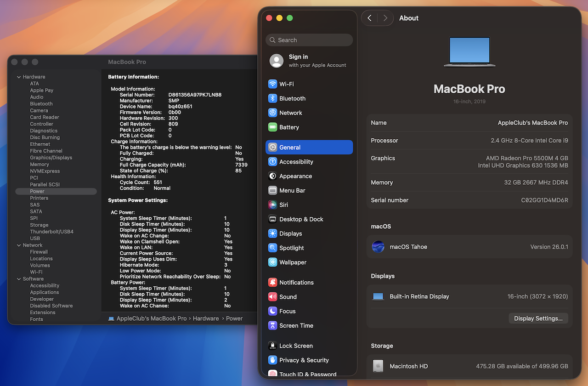Select the Battery icon in sidebar

pyautogui.click(x=272, y=127)
